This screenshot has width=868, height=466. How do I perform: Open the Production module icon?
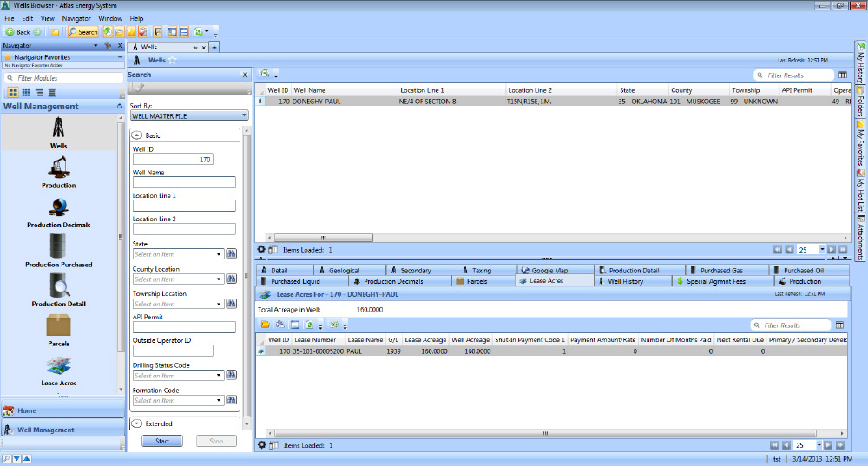pos(59,167)
